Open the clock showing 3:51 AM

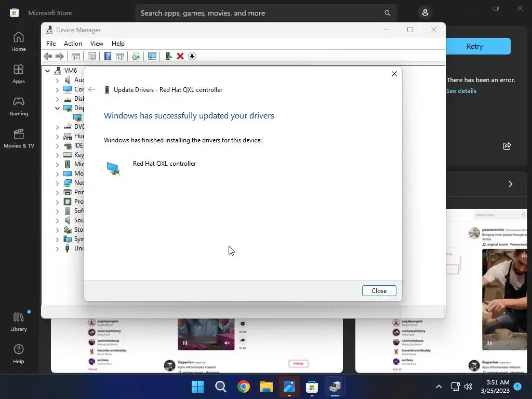pyautogui.click(x=495, y=387)
